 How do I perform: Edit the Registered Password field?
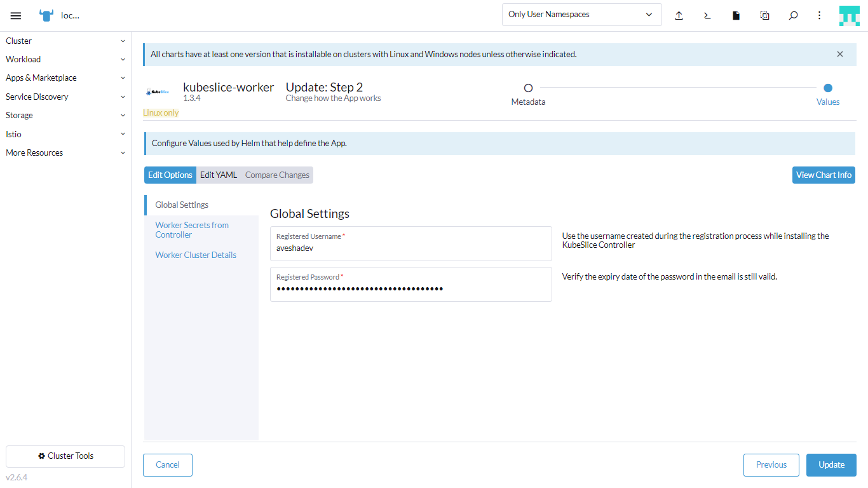[x=411, y=284]
